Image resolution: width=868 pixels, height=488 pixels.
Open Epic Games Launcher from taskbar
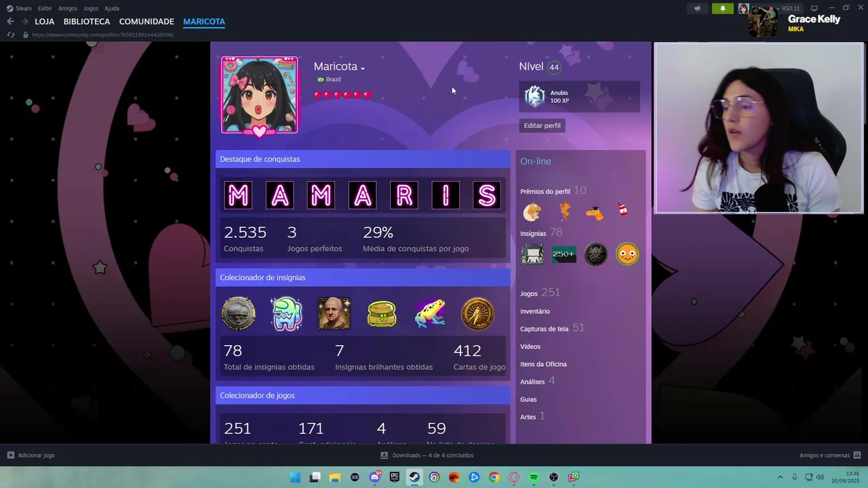[395, 477]
